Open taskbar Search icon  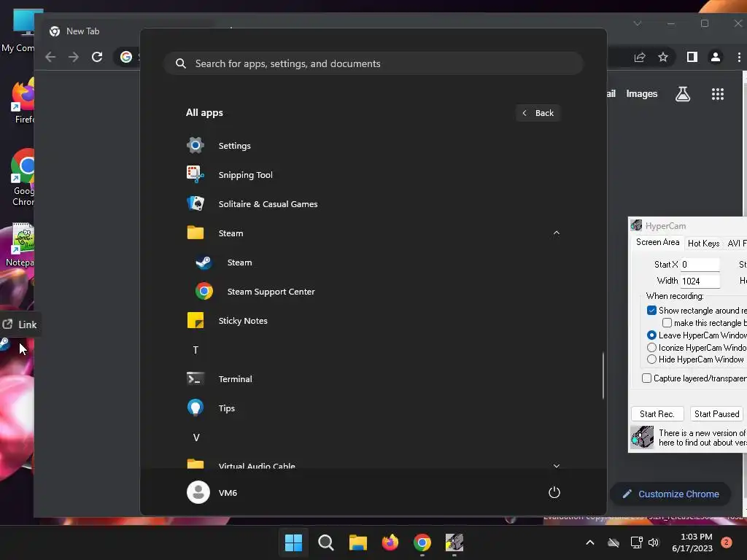[x=326, y=542]
